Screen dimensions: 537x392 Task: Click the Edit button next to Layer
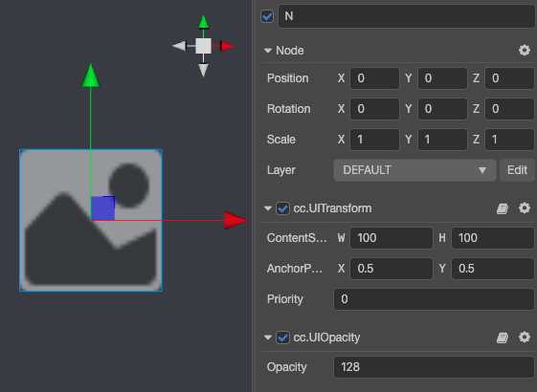(x=517, y=170)
